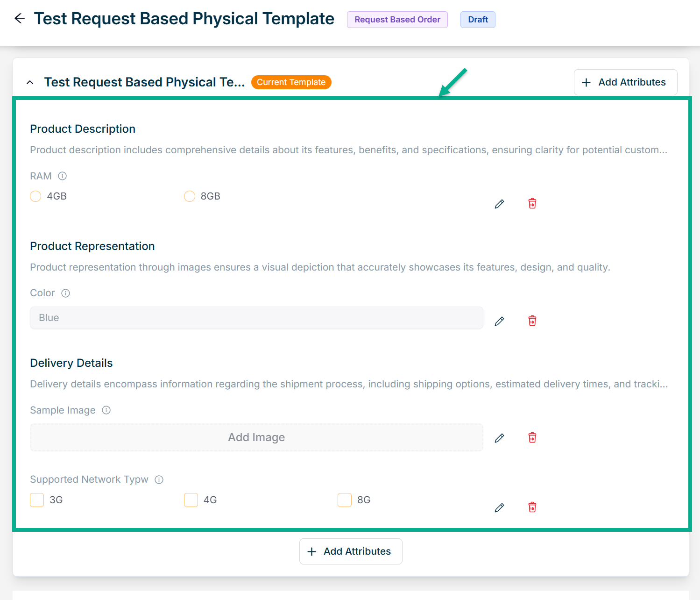Check the 3G network checkbox
This screenshot has height=600, width=700.
[37, 500]
